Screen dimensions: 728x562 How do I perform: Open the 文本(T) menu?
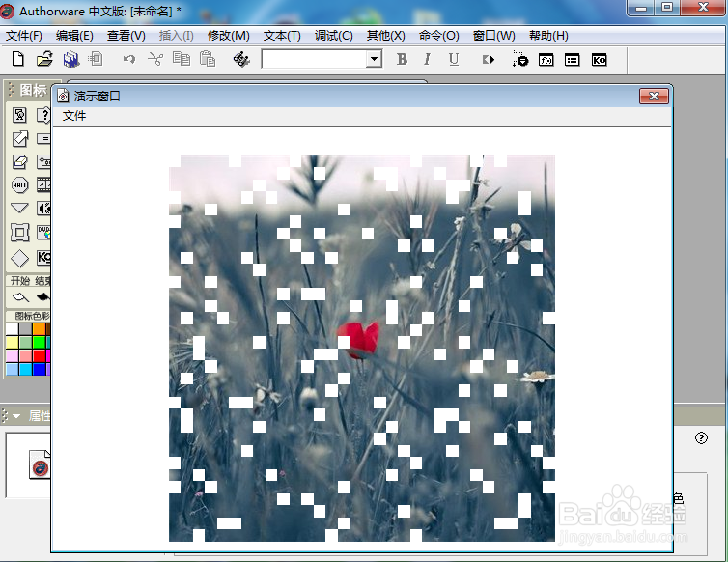point(282,36)
